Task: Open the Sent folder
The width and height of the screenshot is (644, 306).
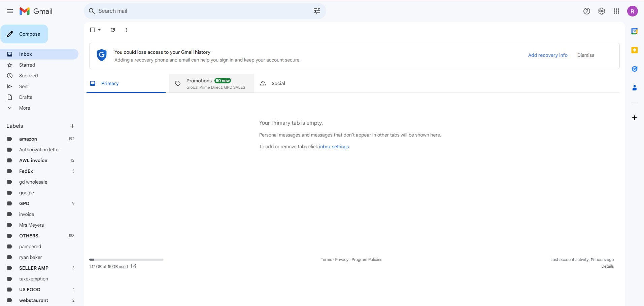Action: click(x=39, y=86)
